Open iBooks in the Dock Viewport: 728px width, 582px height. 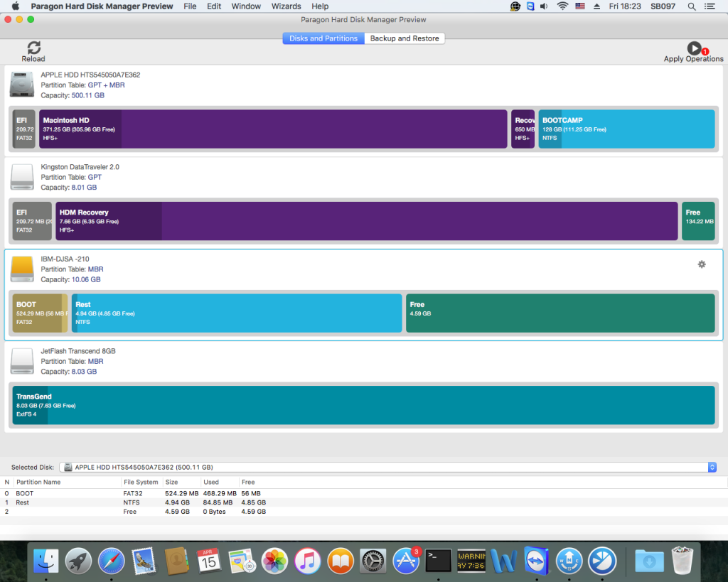341,561
